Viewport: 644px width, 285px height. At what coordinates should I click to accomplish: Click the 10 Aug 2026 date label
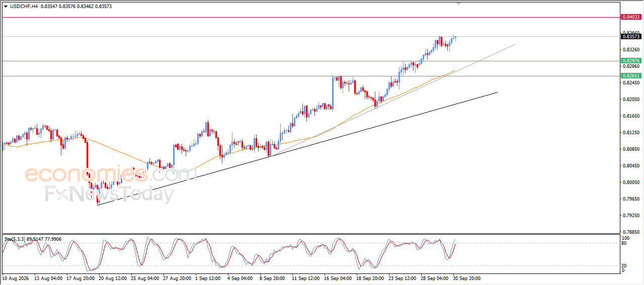tap(15, 277)
